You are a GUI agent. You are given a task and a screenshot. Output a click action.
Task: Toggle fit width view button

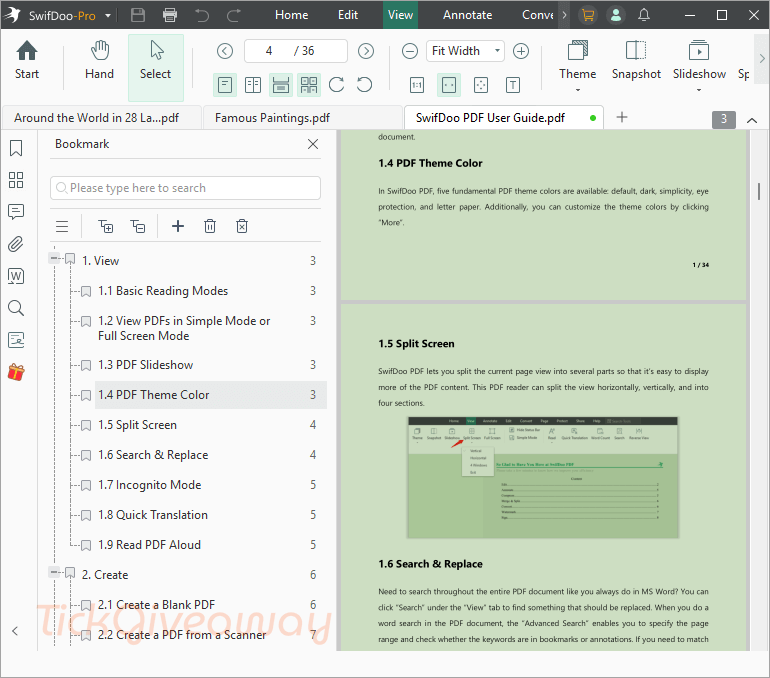point(449,85)
